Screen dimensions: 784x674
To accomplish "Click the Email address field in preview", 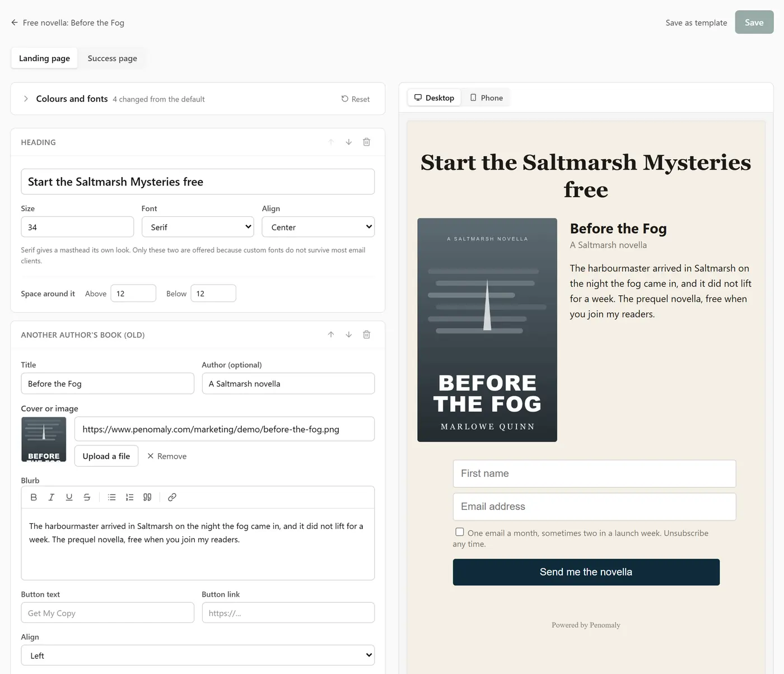I will click(594, 506).
